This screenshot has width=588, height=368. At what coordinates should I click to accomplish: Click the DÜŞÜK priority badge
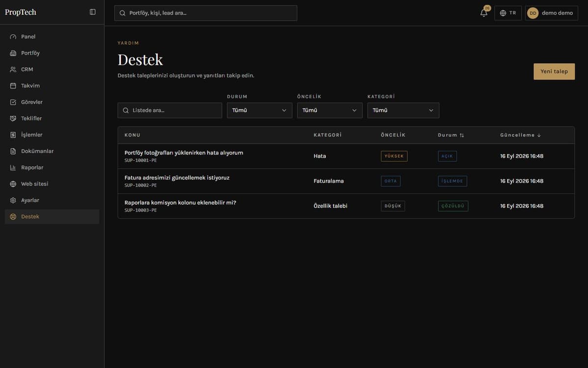[x=393, y=206]
